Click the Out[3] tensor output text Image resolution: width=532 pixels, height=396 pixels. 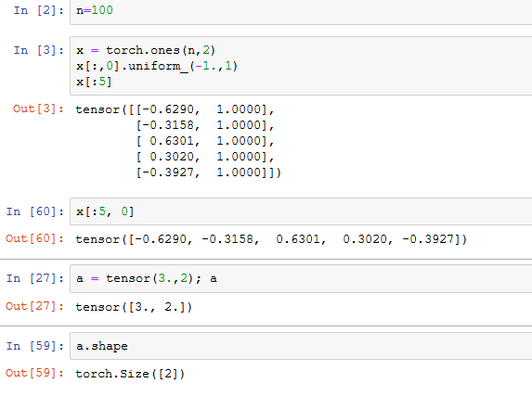(x=178, y=141)
